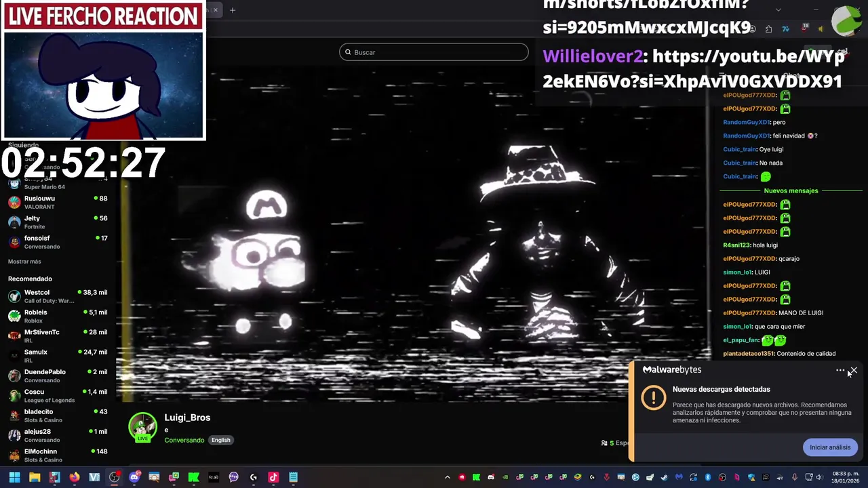
Task: Click the microphone tray icon
Action: point(795,477)
